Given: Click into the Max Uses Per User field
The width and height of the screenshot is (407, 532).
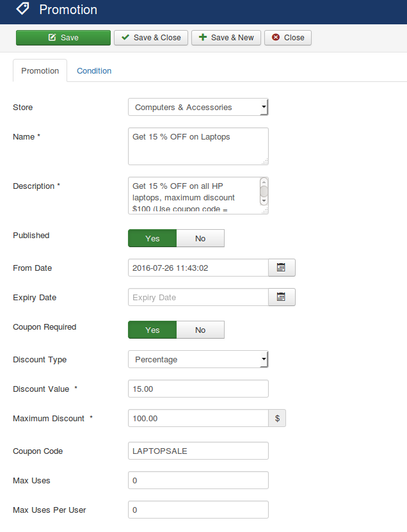Looking at the screenshot, I should click(198, 510).
